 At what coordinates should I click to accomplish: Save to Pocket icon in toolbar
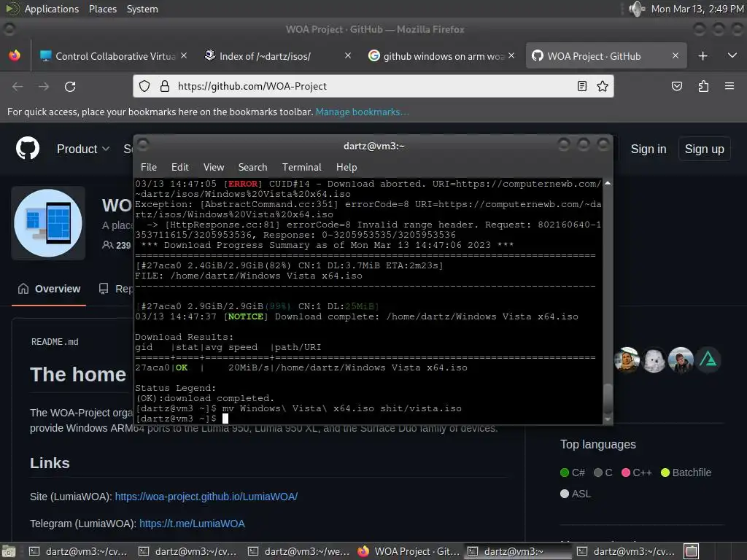click(x=676, y=86)
